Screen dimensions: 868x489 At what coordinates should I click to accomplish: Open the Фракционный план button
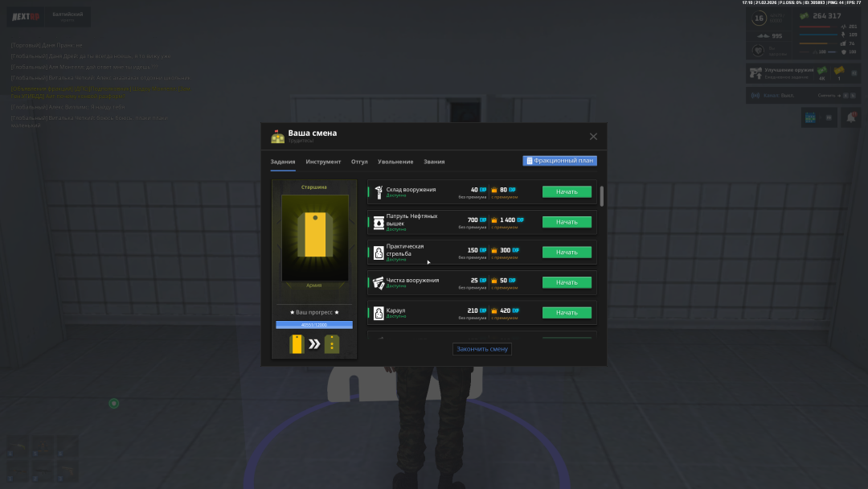pos(559,161)
